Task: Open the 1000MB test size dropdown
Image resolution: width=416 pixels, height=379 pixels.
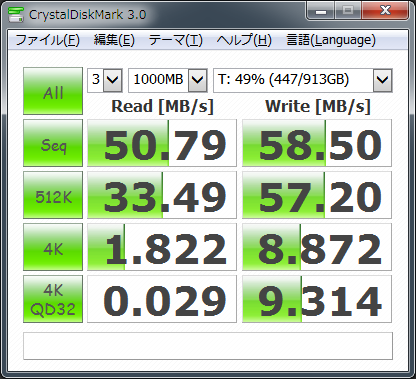Action: pos(168,80)
